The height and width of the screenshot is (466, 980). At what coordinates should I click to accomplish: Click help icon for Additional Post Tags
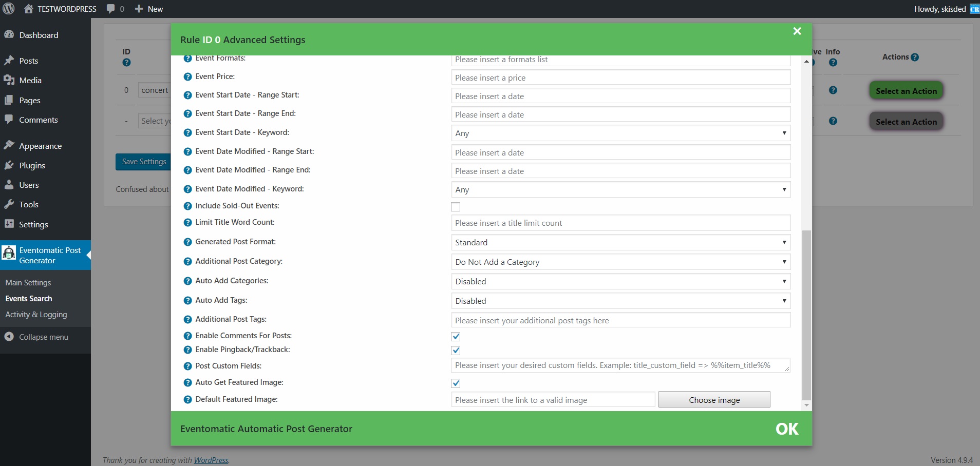187,320
